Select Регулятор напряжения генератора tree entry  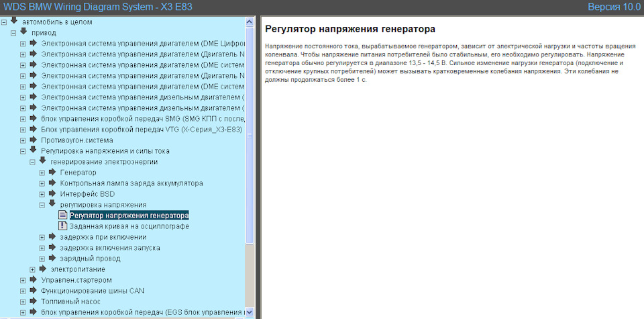(129, 216)
